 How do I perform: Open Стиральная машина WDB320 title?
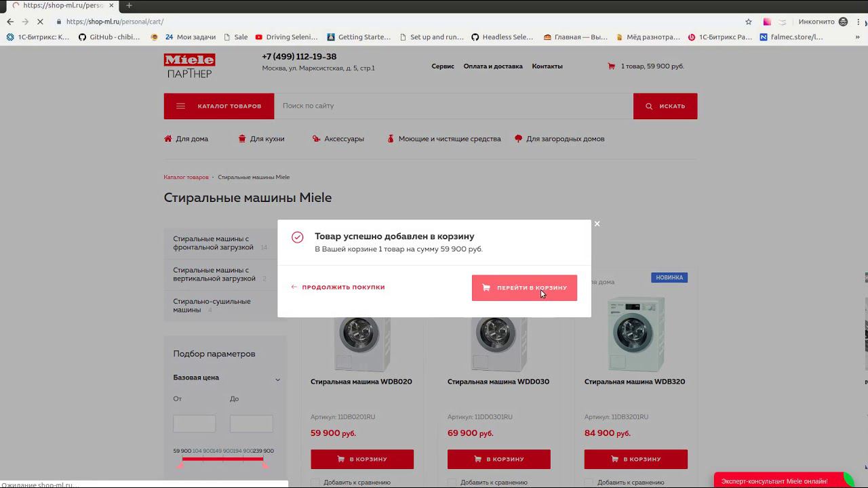pyautogui.click(x=635, y=382)
